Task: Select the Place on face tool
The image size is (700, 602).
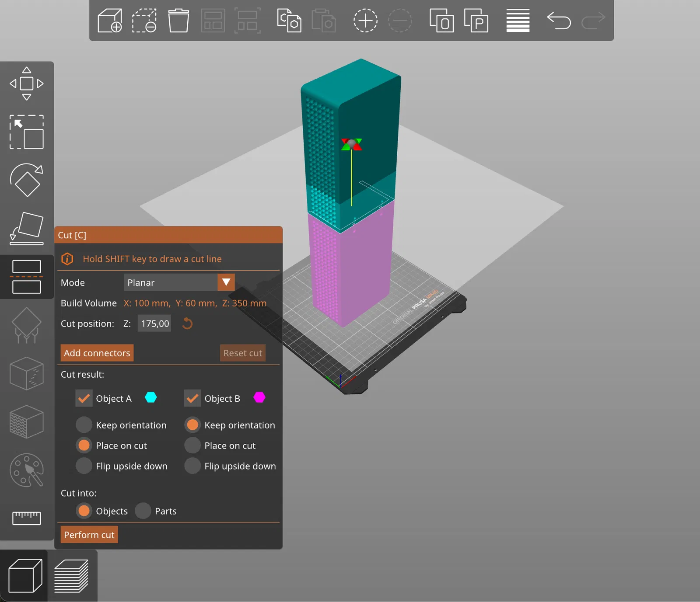Action: (x=27, y=229)
